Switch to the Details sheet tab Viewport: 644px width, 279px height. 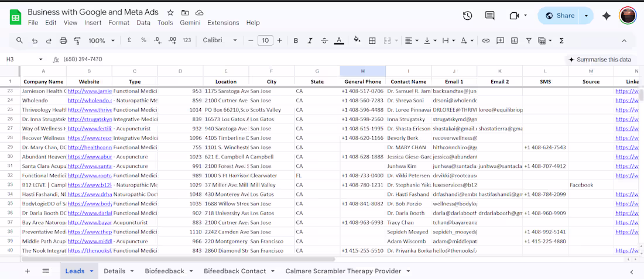pyautogui.click(x=119, y=271)
